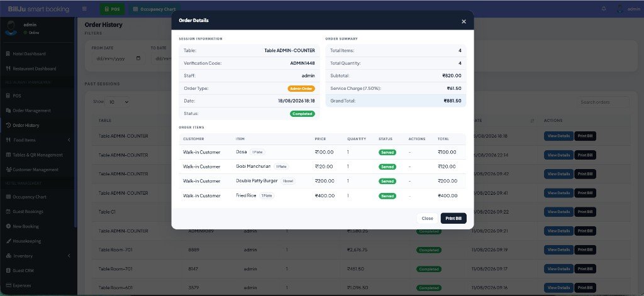Click the Inventory boxes icon
The width and height of the screenshot is (644, 296).
pos(9,256)
